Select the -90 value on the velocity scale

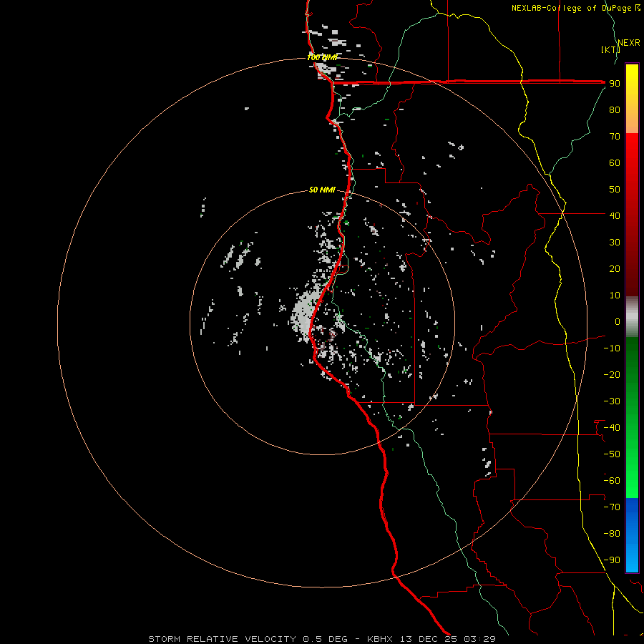612,560
